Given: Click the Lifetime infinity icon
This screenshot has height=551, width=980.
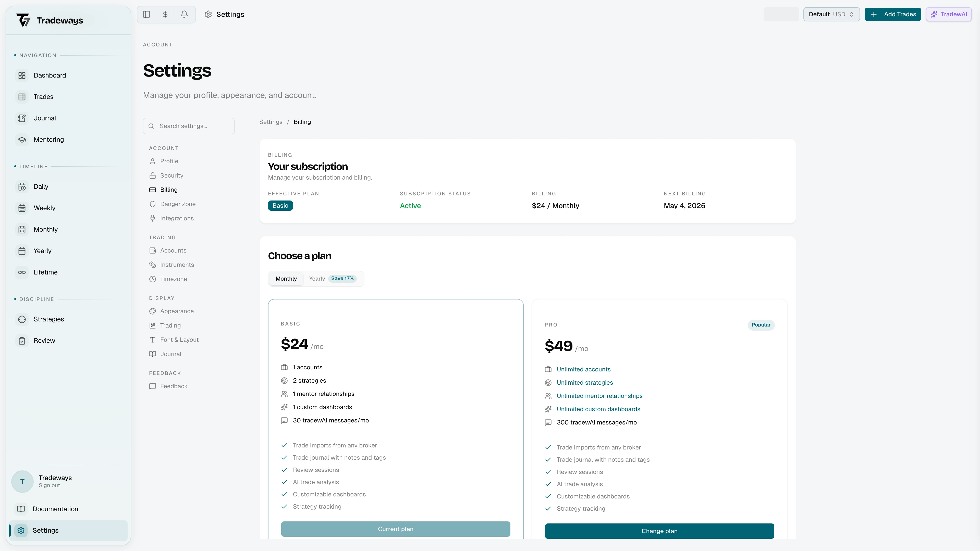Looking at the screenshot, I should [22, 272].
